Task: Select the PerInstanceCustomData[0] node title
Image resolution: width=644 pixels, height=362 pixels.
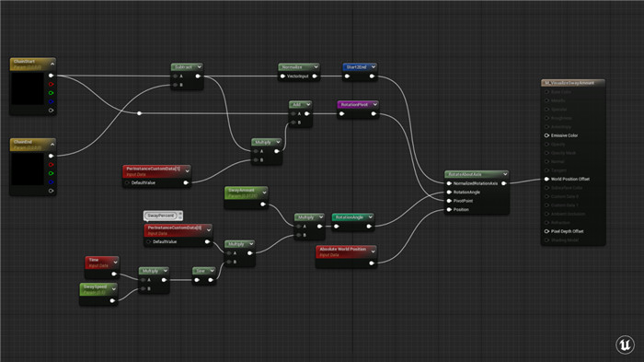Action: click(175, 228)
